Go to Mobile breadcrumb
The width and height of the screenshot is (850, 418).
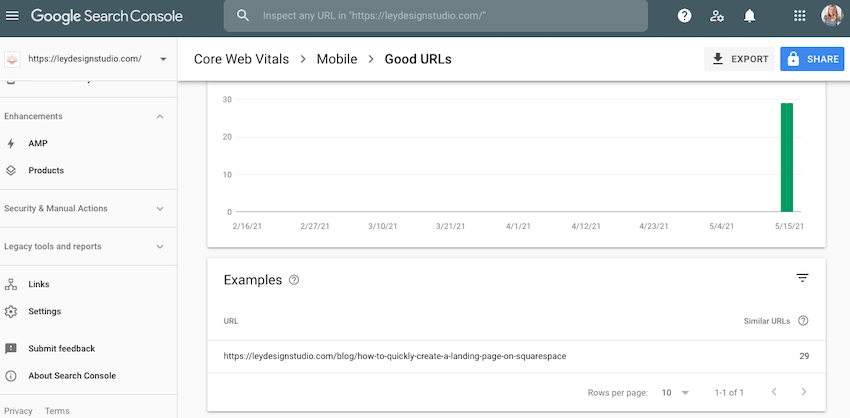coord(337,59)
